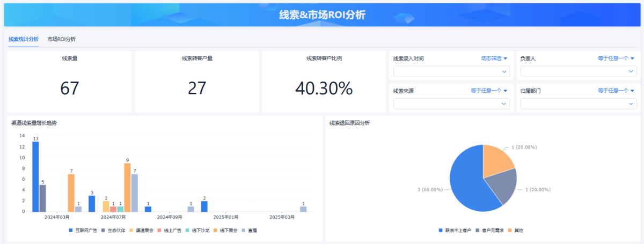Open the 负责人 selection box

pos(579,71)
